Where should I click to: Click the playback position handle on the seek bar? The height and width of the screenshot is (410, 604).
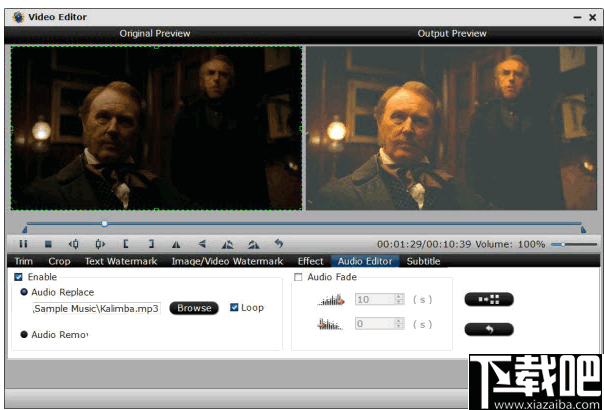point(104,223)
